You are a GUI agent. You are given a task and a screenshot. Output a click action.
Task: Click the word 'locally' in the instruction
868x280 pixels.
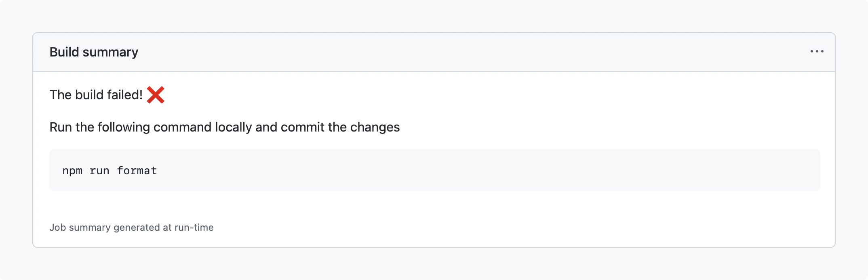[233, 127]
